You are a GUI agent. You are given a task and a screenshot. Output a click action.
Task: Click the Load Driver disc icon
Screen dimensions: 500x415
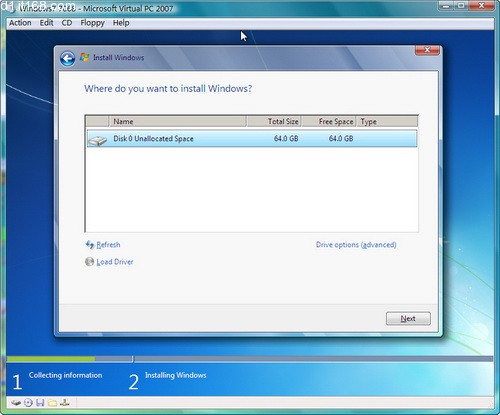(89, 262)
